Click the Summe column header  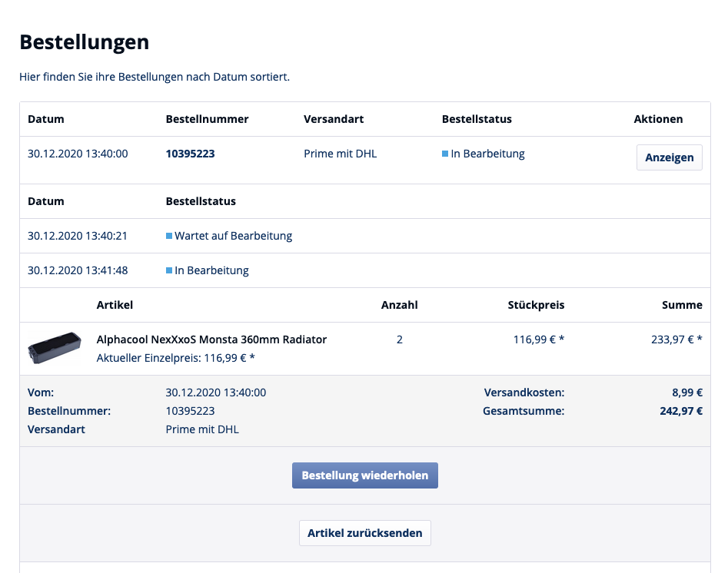pyautogui.click(x=682, y=305)
